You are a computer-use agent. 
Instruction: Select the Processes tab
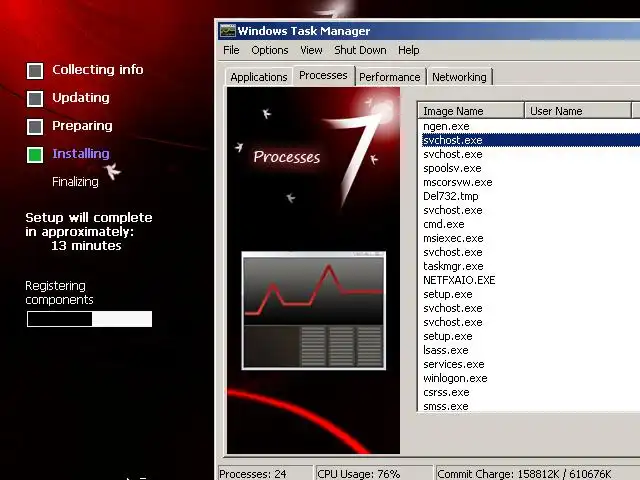[323, 76]
